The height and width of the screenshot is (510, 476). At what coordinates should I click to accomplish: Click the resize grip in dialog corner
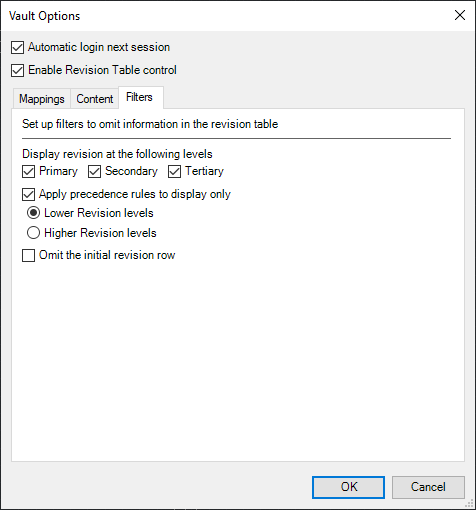[x=470, y=503]
